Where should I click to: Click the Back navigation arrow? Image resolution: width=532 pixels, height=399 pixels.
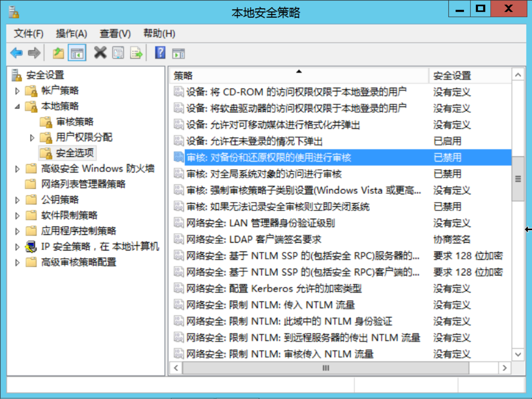16,53
